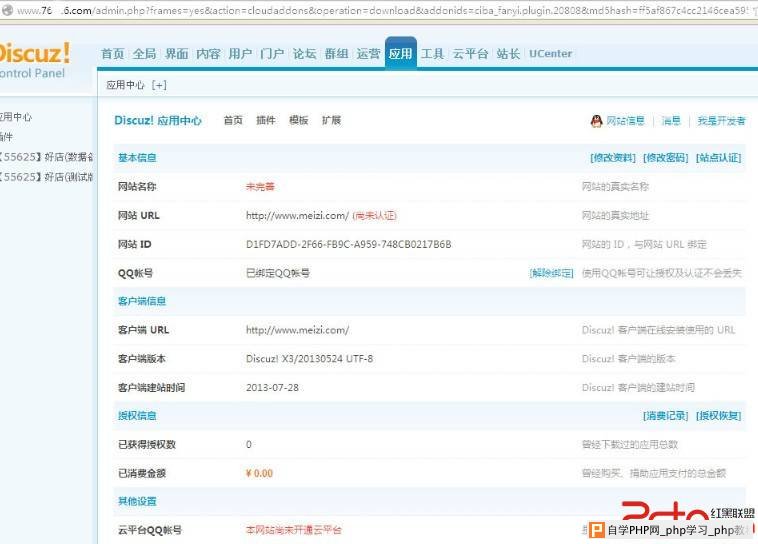The image size is (758, 544).
Task: Click the [修改资料] link
Action: click(613, 158)
